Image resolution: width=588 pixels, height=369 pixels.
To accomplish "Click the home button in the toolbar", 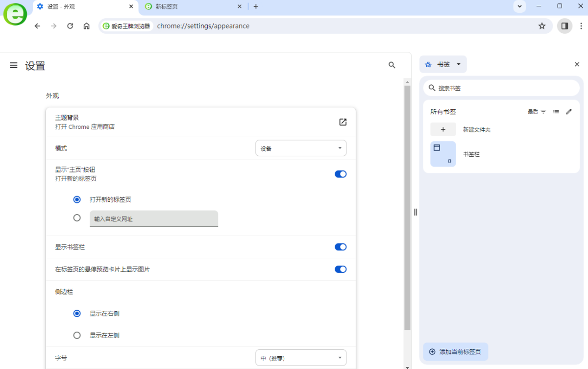I will [86, 26].
